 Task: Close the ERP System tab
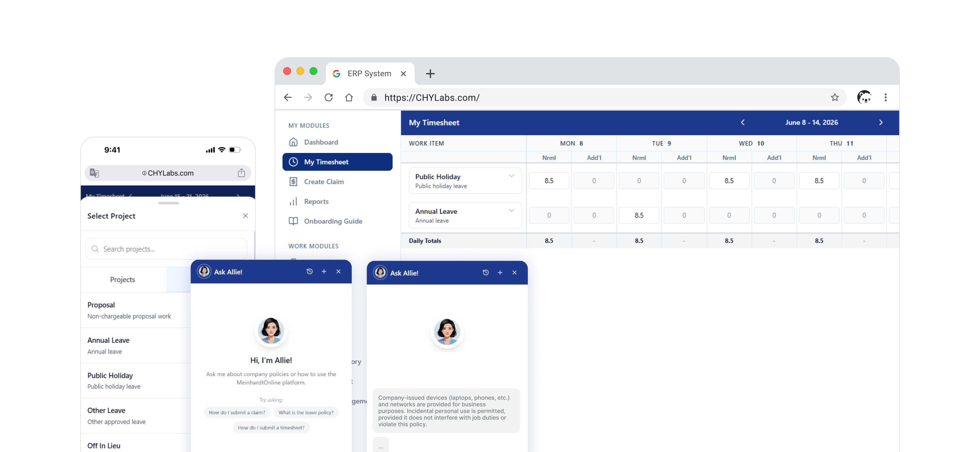coord(403,74)
